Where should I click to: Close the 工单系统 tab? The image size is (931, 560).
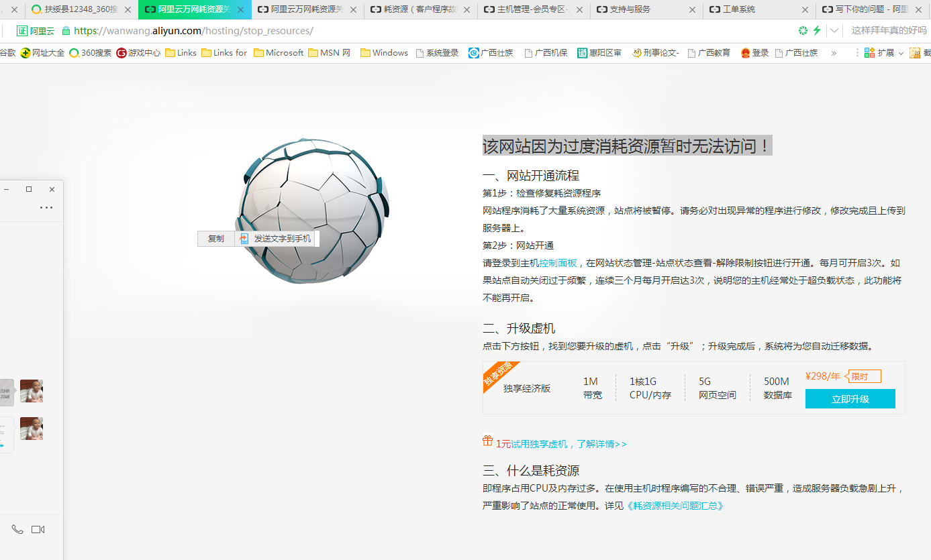tap(805, 9)
